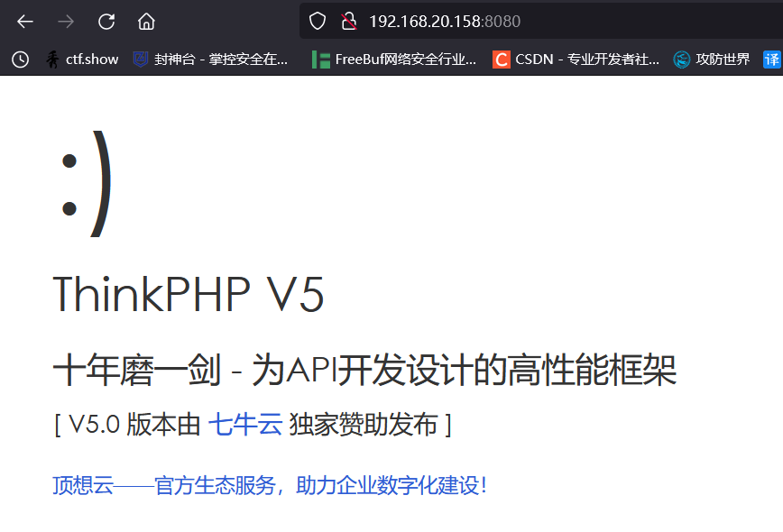Viewport: 783px width, 532px height.
Task: Open the CSDN bookmark
Action: click(576, 60)
